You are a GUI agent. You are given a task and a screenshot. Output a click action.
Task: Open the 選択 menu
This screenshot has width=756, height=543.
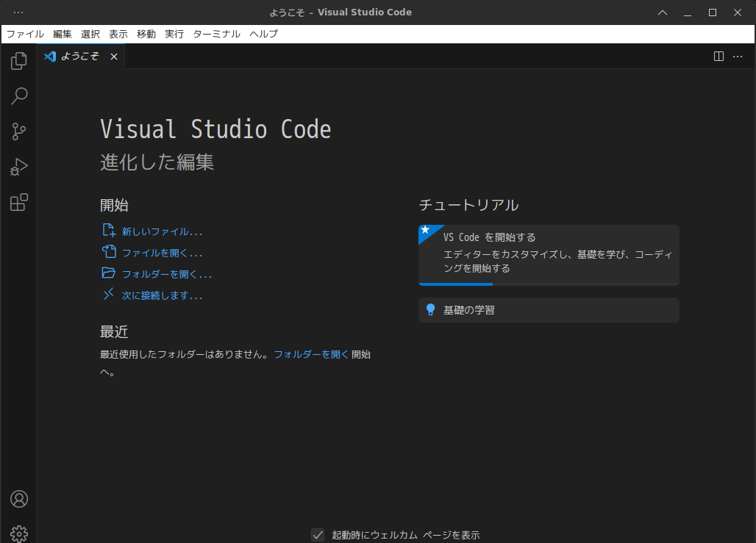(90, 34)
